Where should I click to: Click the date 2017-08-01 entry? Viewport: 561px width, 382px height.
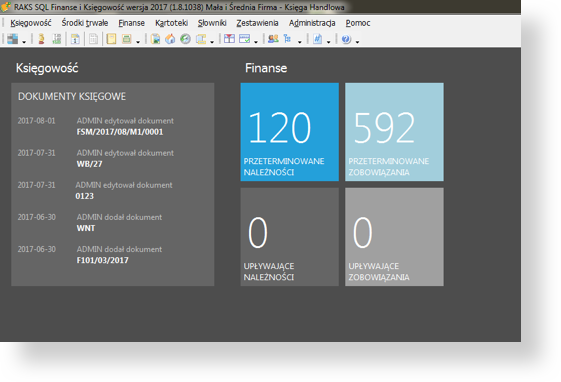36,121
